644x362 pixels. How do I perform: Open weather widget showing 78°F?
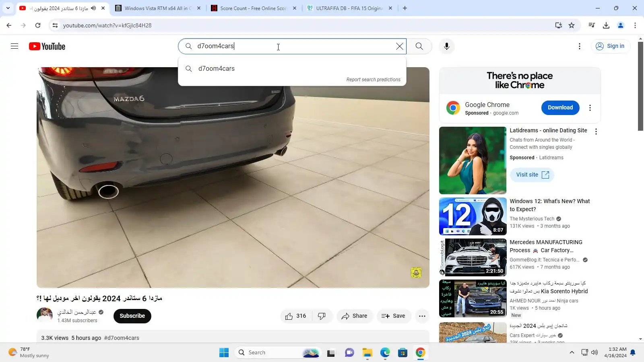coord(29,353)
